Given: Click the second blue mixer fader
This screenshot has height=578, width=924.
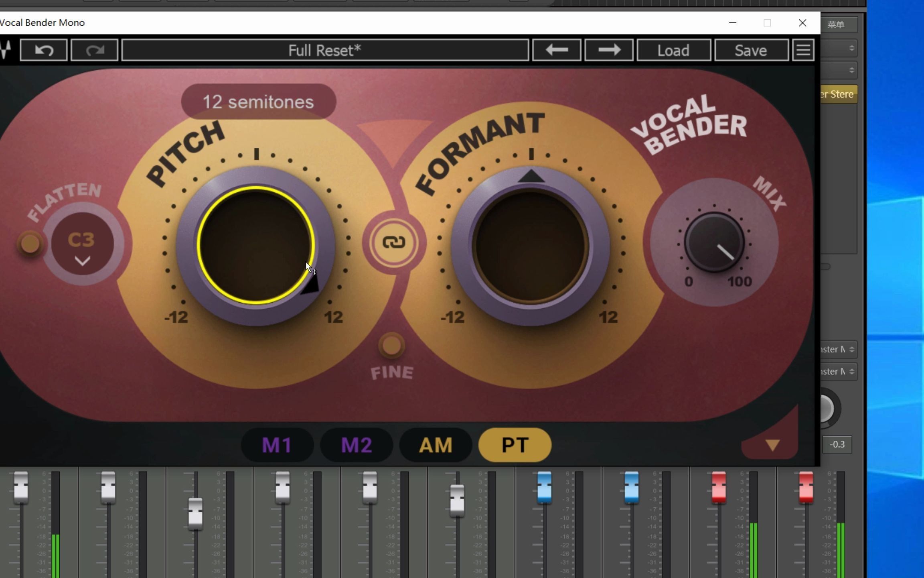Looking at the screenshot, I should pos(632,487).
